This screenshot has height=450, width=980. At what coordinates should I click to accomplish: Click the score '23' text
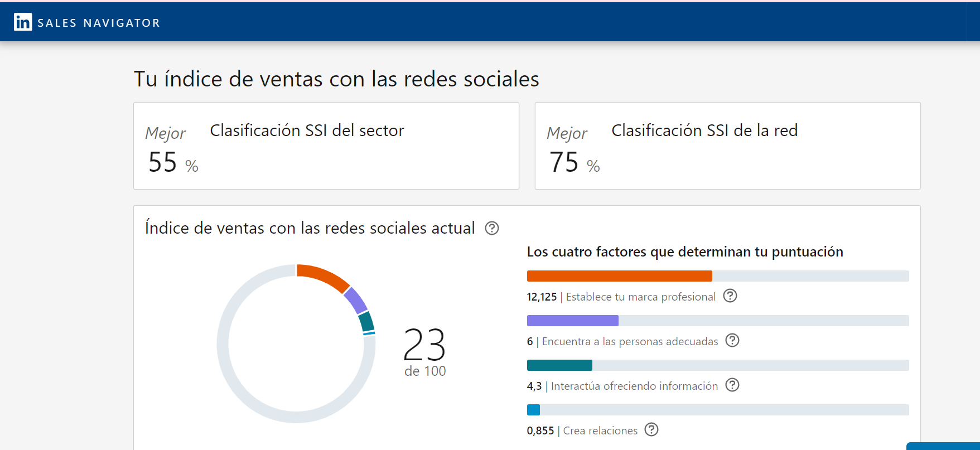point(424,345)
